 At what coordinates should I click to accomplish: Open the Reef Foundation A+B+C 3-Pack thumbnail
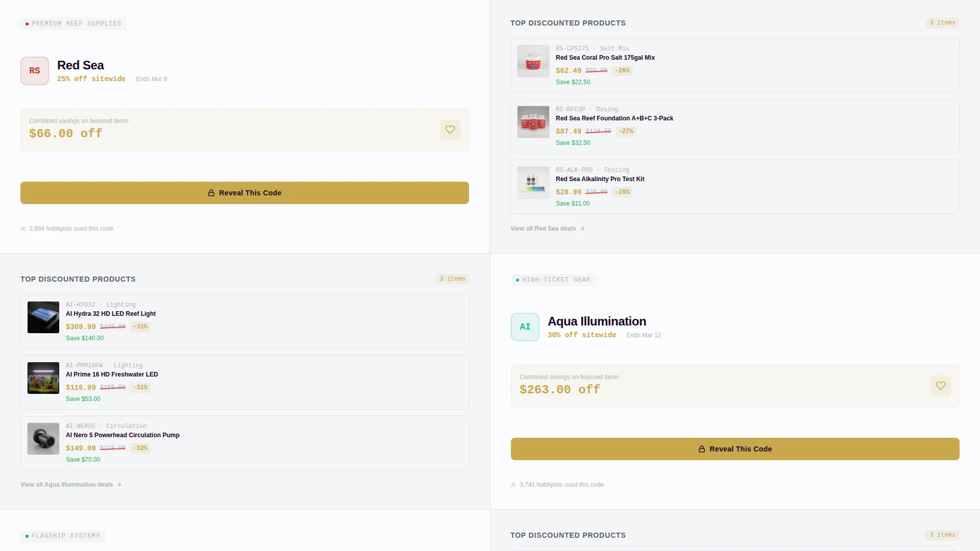[533, 122]
